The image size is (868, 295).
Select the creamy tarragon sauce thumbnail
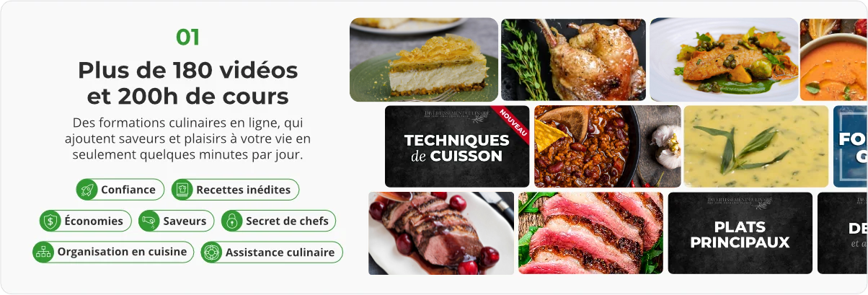(756, 146)
